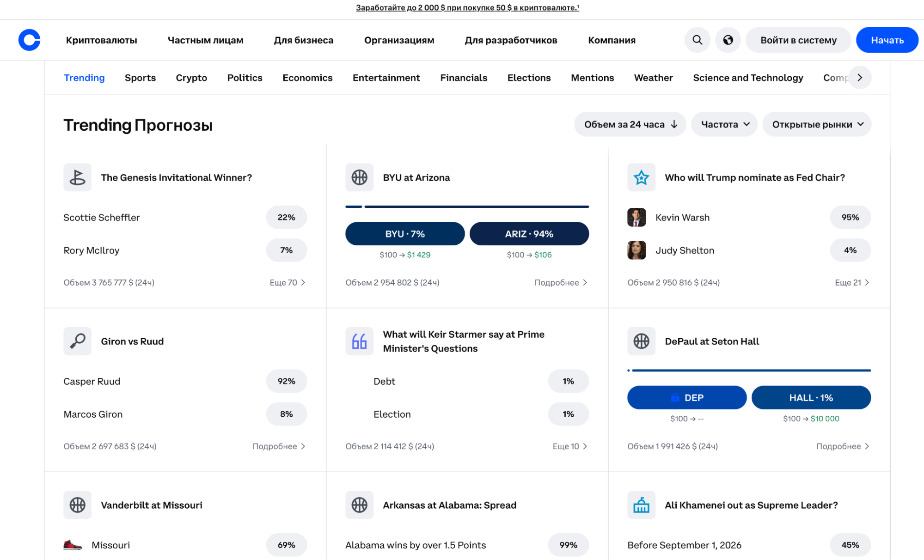Open the Частота dropdown

click(724, 124)
